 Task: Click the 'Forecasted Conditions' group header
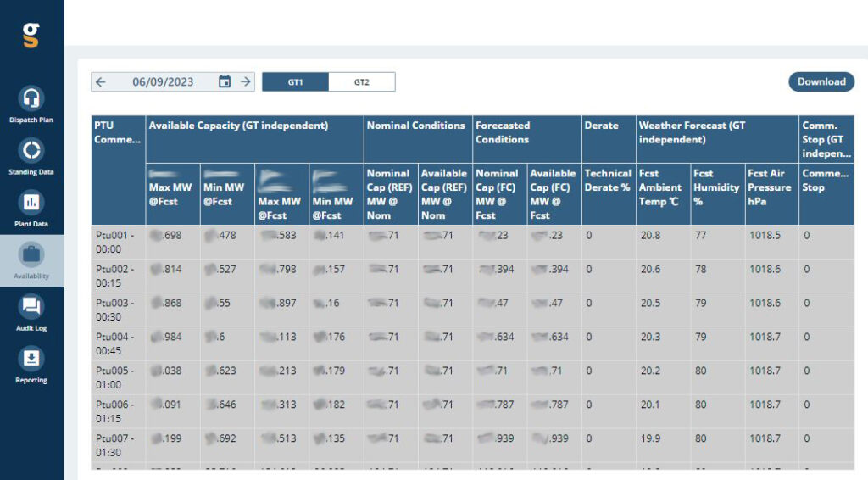tap(526, 139)
